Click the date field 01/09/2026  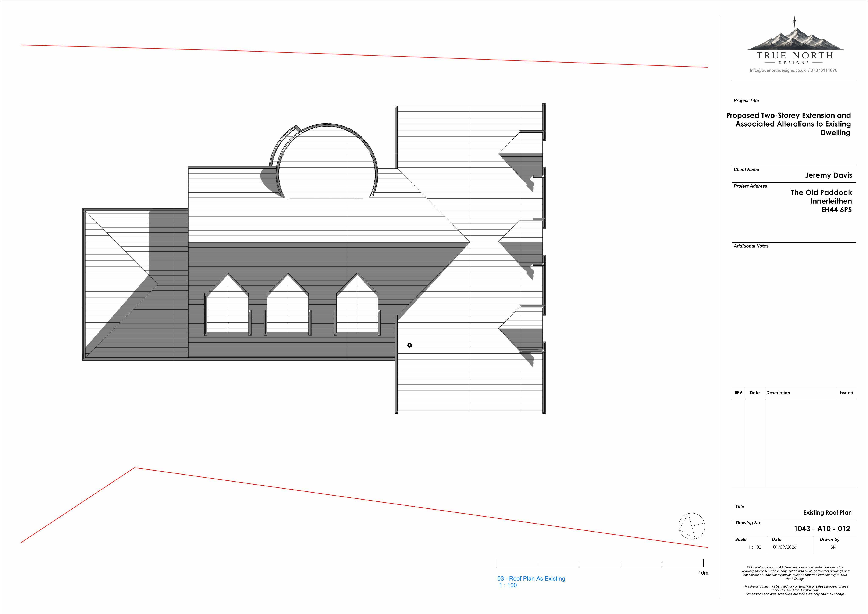coord(785,547)
